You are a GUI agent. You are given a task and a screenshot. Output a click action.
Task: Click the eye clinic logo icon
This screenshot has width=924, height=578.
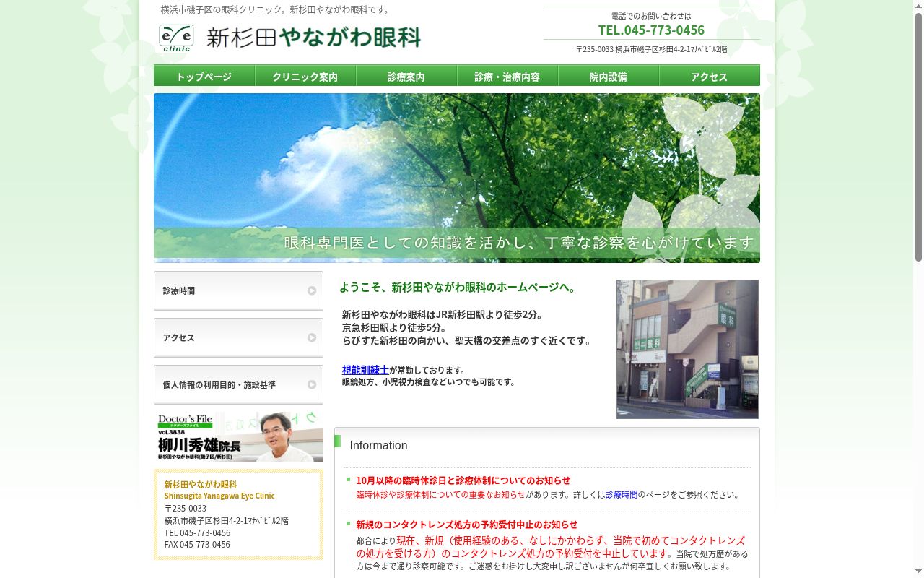(176, 38)
